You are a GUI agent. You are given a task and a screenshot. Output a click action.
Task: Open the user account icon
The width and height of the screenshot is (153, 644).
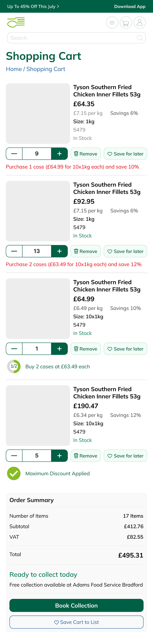tap(139, 23)
